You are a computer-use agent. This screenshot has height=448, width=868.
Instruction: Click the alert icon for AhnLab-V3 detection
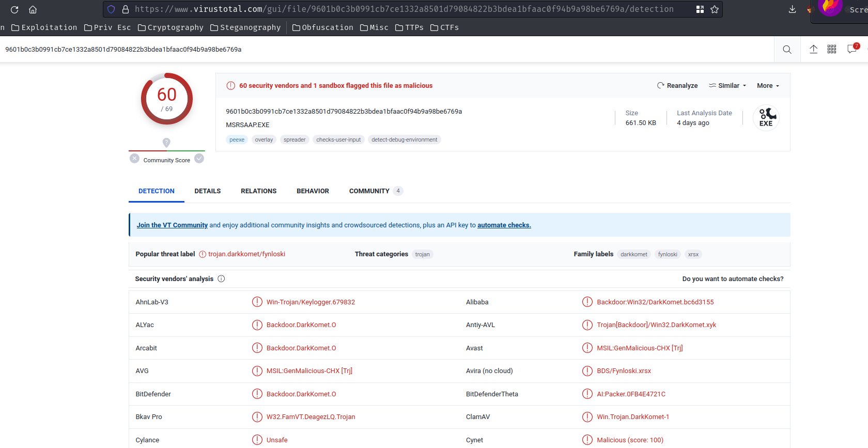[257, 302]
